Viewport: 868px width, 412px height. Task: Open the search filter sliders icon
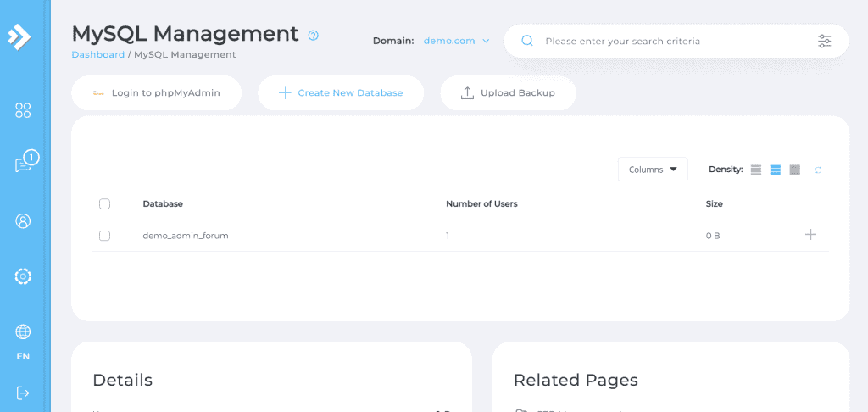tap(824, 41)
